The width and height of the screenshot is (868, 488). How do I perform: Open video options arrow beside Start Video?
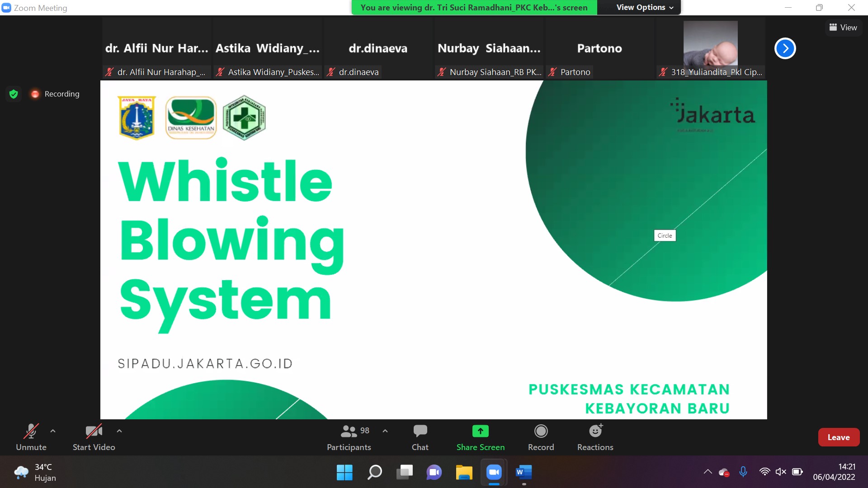tap(119, 431)
